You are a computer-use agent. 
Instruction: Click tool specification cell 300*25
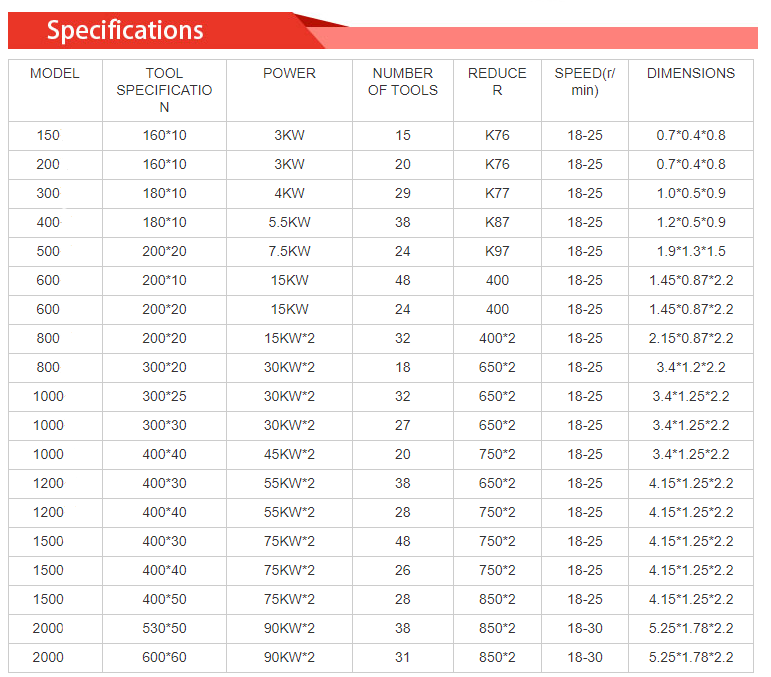coord(164,396)
